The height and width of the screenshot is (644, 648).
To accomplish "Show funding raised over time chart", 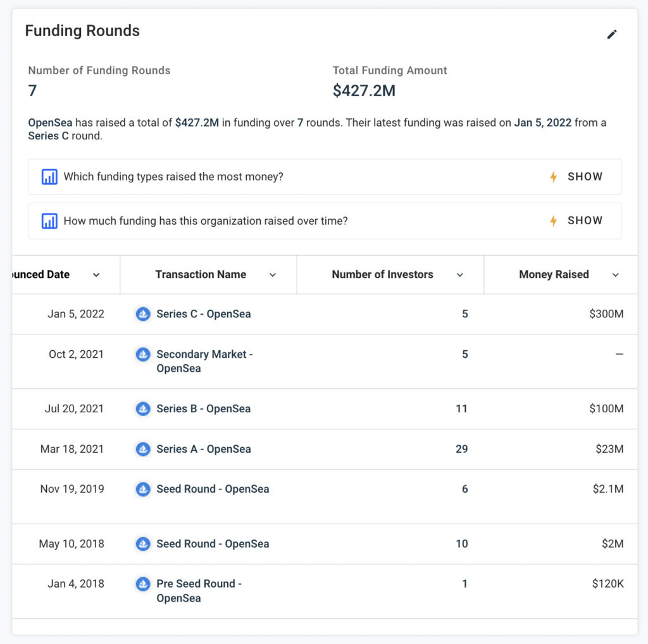I will coord(585,221).
